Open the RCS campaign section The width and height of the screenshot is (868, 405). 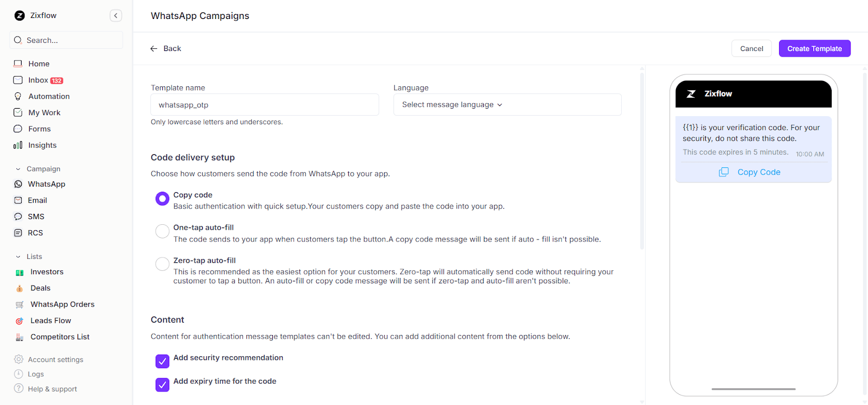(35, 232)
